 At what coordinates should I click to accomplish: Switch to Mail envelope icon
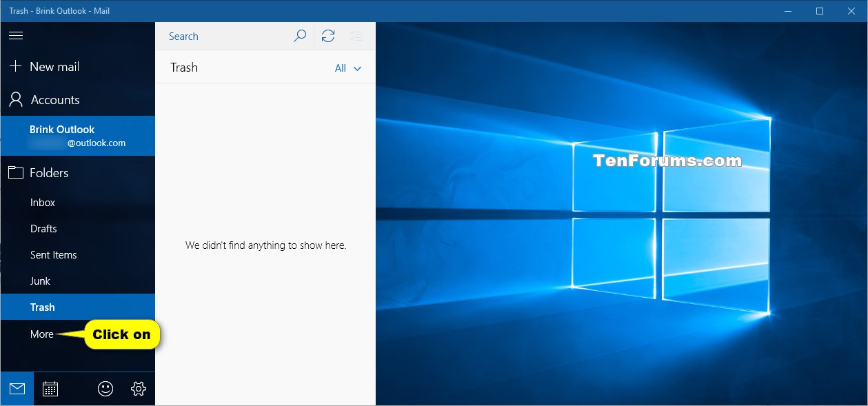click(17, 389)
